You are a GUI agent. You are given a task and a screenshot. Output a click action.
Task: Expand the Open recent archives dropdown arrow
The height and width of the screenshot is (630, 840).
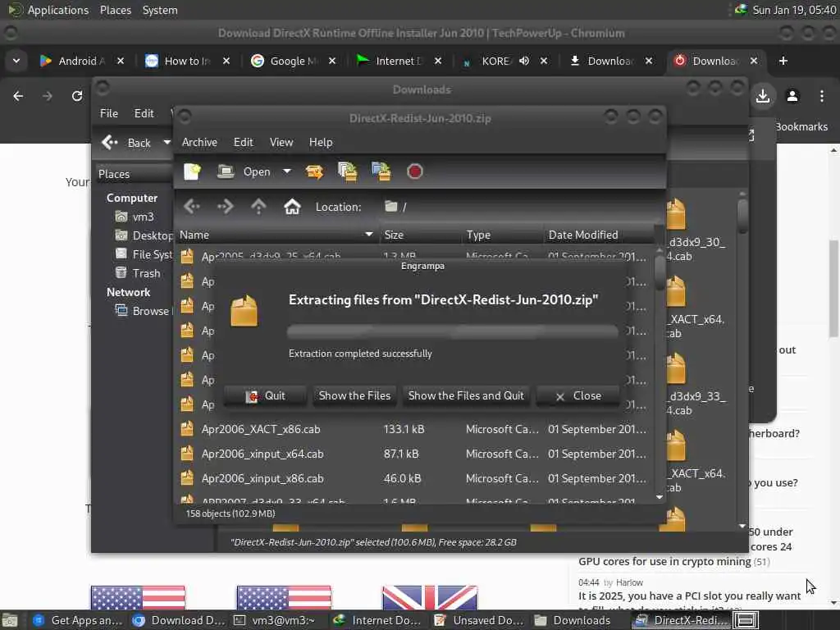pyautogui.click(x=287, y=171)
